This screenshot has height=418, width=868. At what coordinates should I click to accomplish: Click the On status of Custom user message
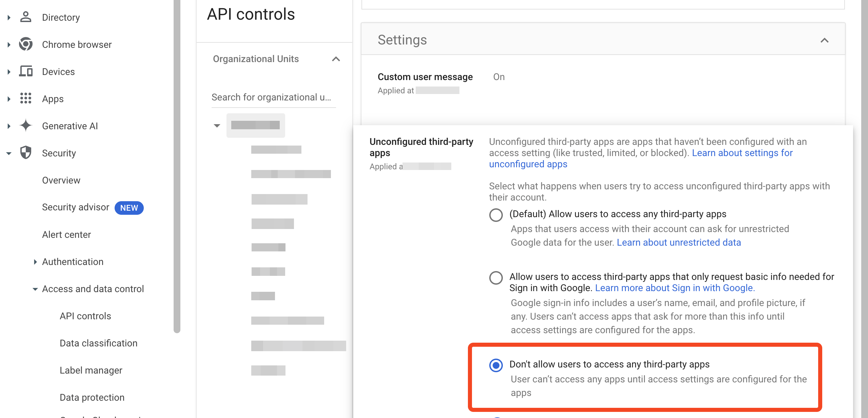[x=499, y=77]
